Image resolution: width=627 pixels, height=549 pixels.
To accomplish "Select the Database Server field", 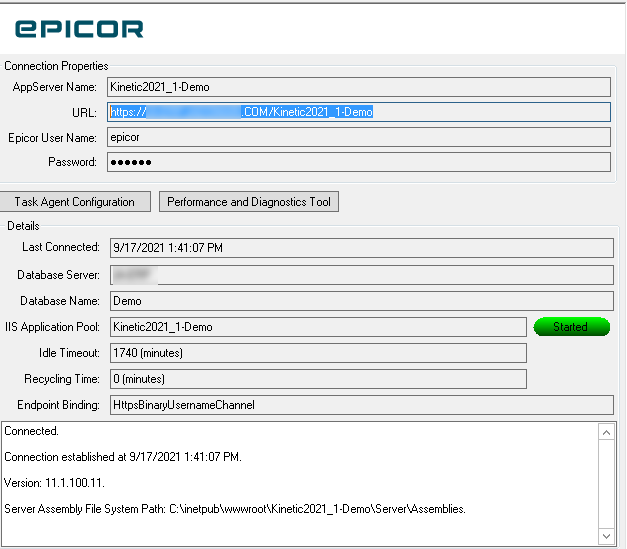I will [361, 275].
